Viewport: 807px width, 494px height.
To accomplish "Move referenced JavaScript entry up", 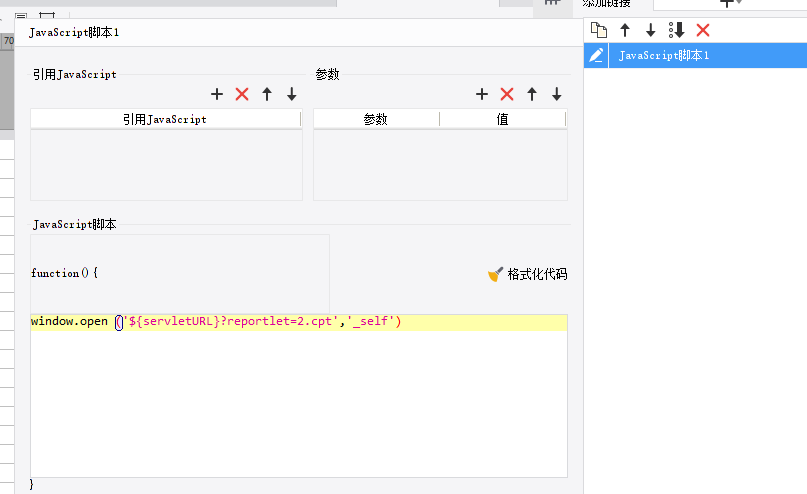I will pos(267,94).
